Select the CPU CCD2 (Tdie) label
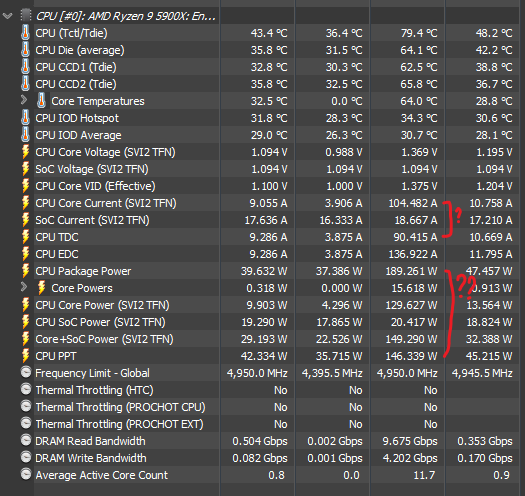 tap(76, 84)
